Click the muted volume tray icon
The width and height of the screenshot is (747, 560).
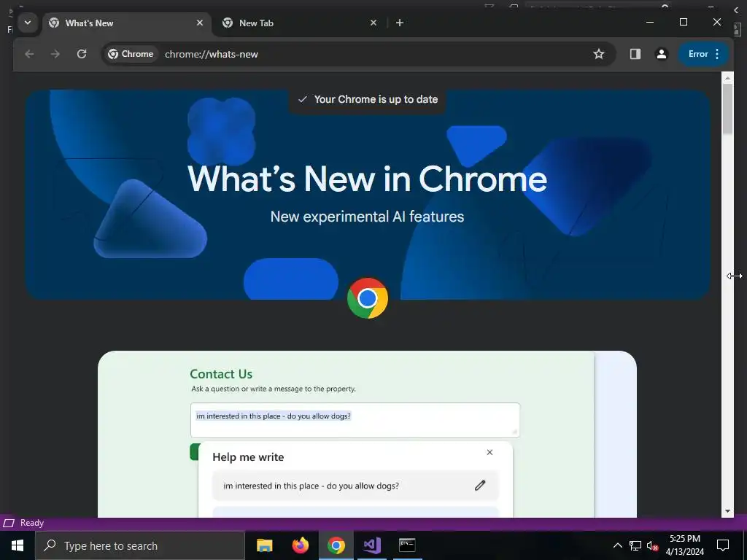tap(652, 545)
